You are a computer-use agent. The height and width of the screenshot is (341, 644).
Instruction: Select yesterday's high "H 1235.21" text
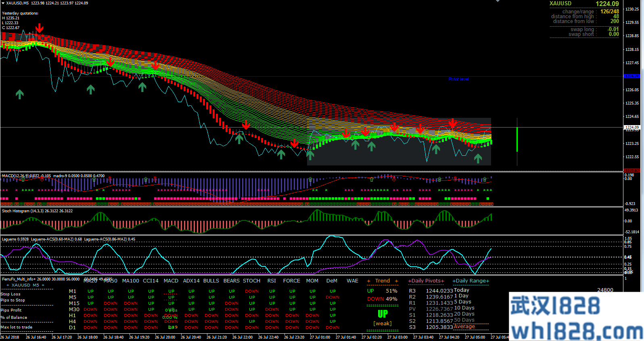(10, 18)
